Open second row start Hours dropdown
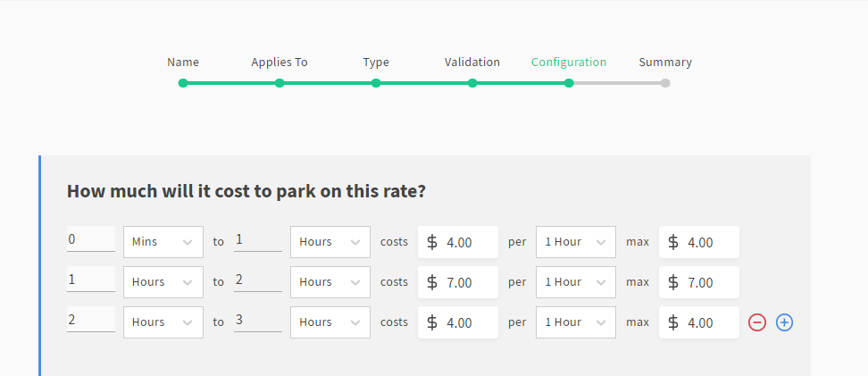 [163, 282]
